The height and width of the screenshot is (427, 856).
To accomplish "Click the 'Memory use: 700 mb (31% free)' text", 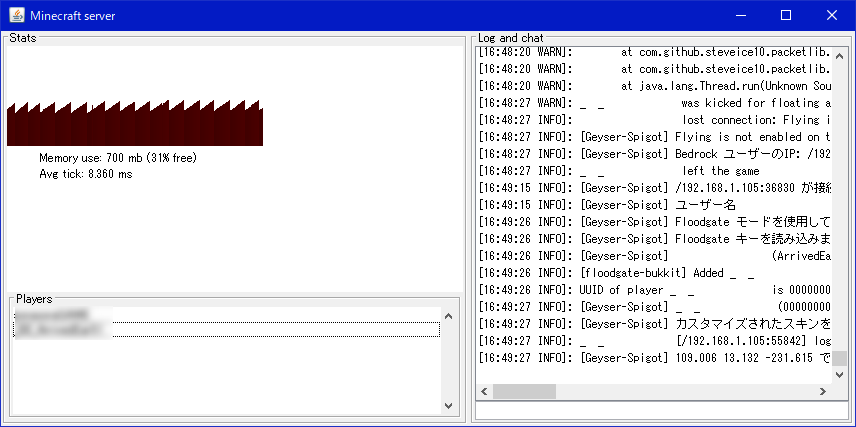I will tap(117, 158).
